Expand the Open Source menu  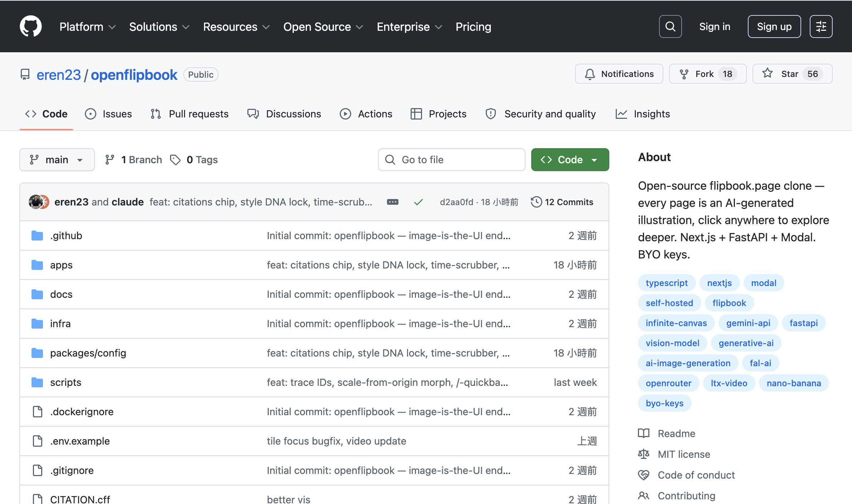tap(323, 27)
